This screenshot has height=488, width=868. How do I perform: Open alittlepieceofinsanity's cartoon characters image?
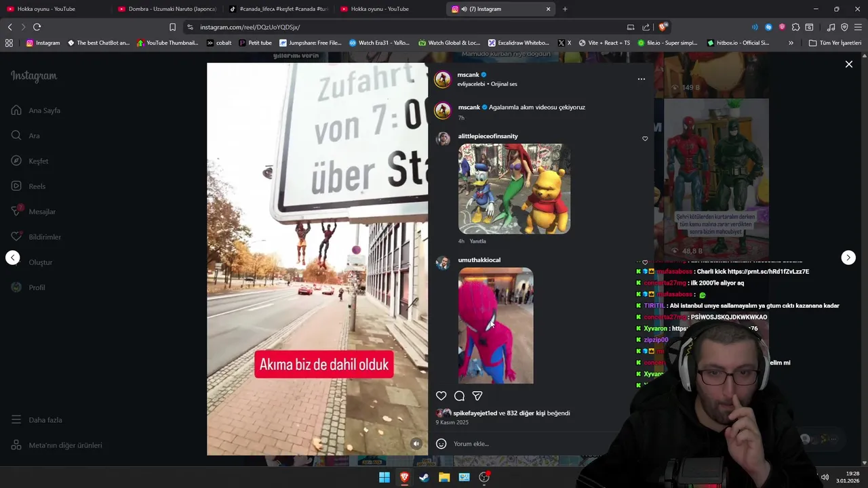[514, 188]
